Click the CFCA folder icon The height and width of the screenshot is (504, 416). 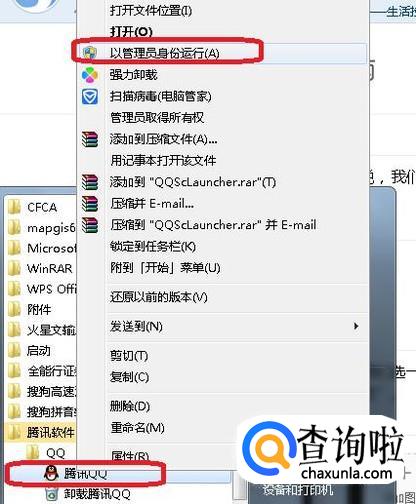[14, 207]
